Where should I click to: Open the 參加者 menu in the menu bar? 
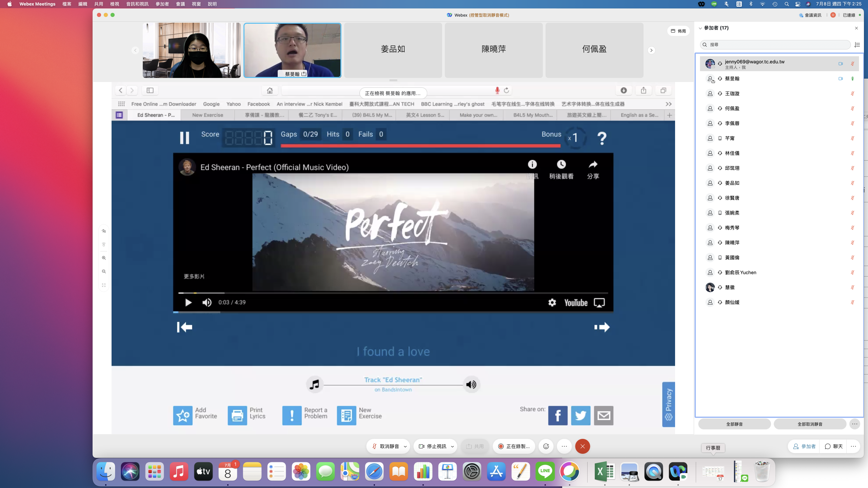click(162, 4)
